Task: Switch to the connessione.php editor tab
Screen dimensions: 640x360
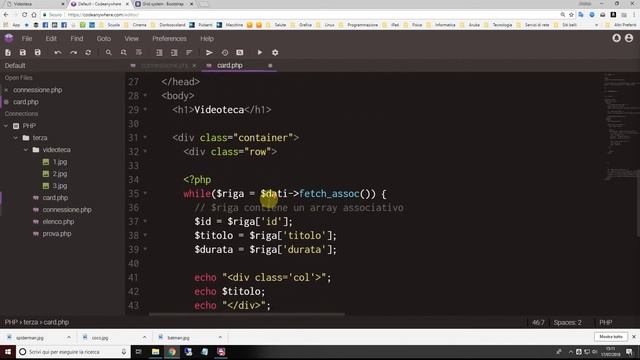Action: tap(164, 65)
